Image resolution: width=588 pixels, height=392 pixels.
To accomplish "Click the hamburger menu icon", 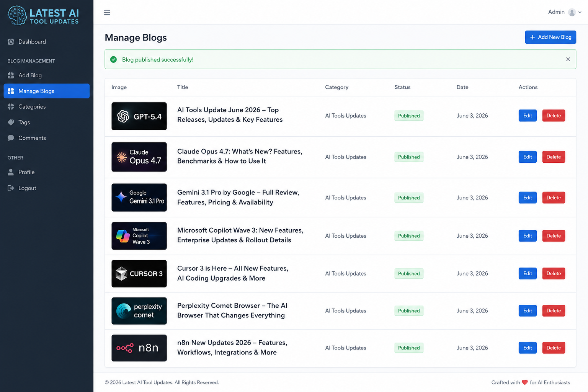I will [x=107, y=12].
